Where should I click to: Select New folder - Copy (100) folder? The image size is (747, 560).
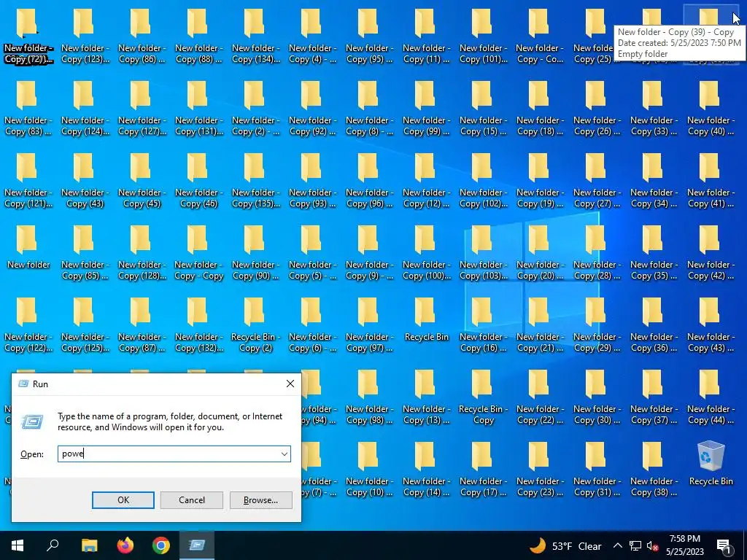point(426,253)
